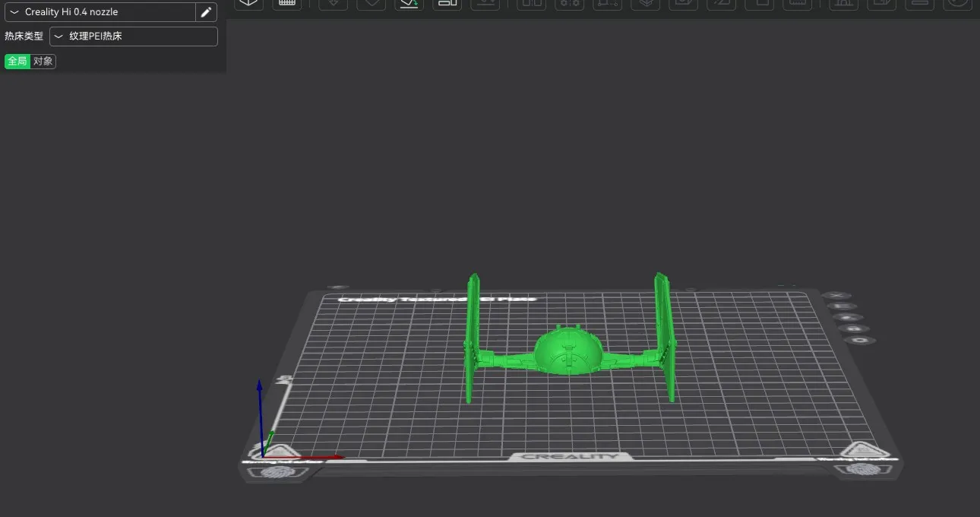Click the lock plate icon beside the bed
The image size is (980, 517).
click(x=854, y=328)
